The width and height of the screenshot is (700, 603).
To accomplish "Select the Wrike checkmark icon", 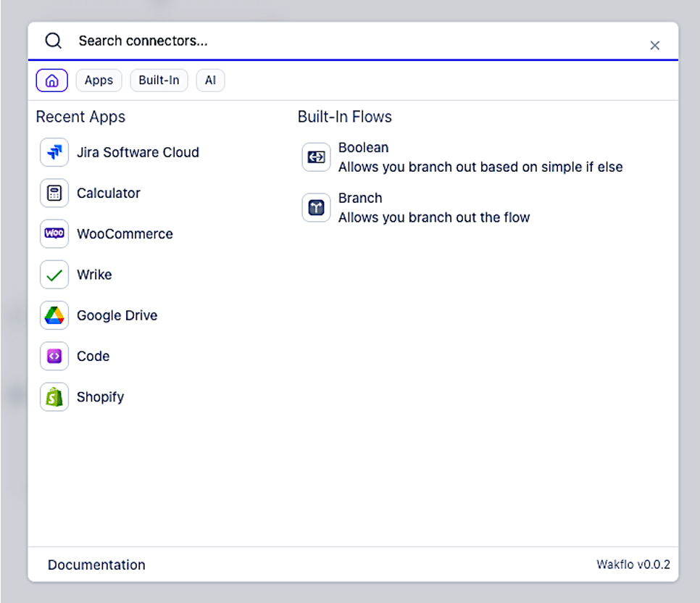I will click(54, 274).
